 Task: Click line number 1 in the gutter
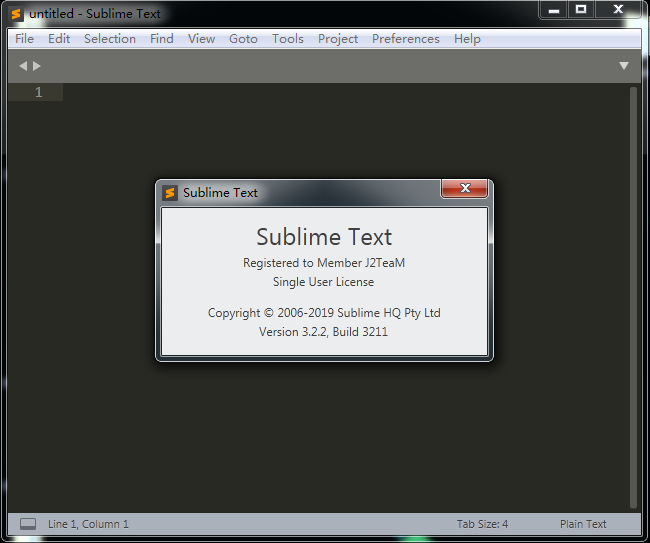(39, 92)
